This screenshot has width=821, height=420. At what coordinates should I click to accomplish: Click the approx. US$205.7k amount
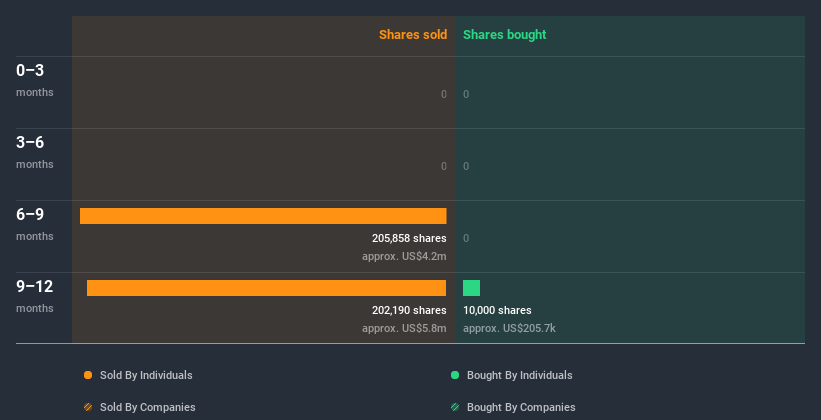[x=509, y=329]
